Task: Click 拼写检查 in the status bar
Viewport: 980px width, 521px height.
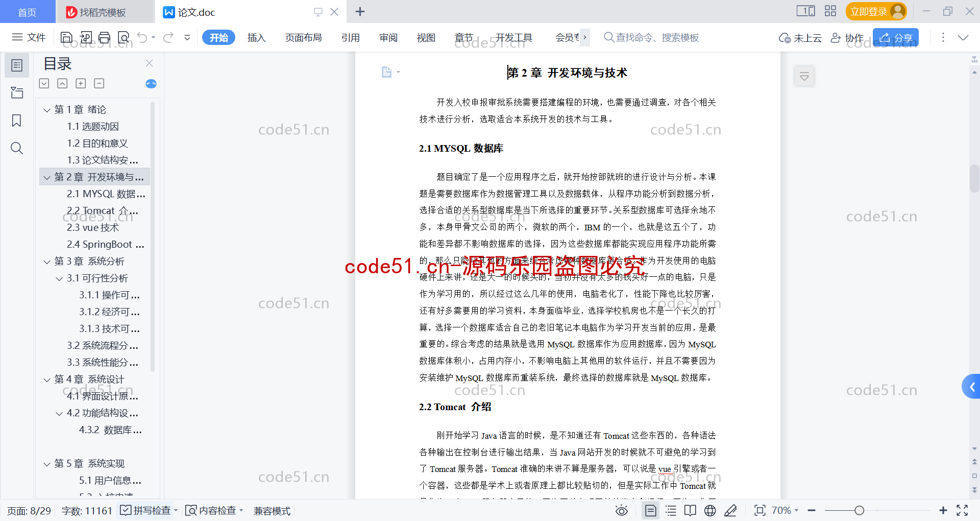Action: click(x=149, y=510)
